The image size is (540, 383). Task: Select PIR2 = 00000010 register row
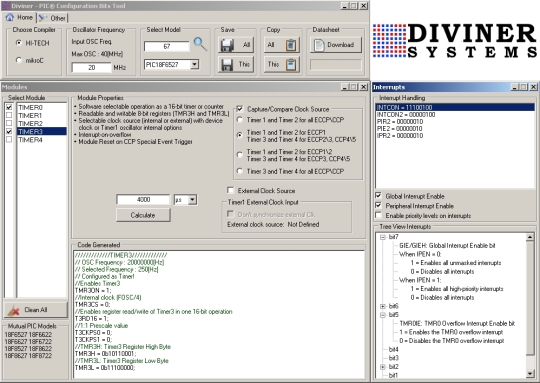tap(455, 122)
